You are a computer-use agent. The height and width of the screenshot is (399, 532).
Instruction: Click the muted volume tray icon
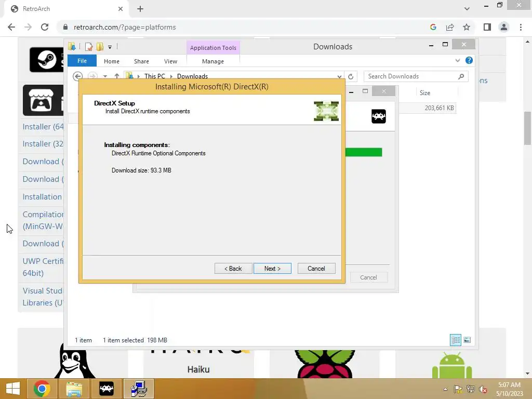(x=483, y=389)
